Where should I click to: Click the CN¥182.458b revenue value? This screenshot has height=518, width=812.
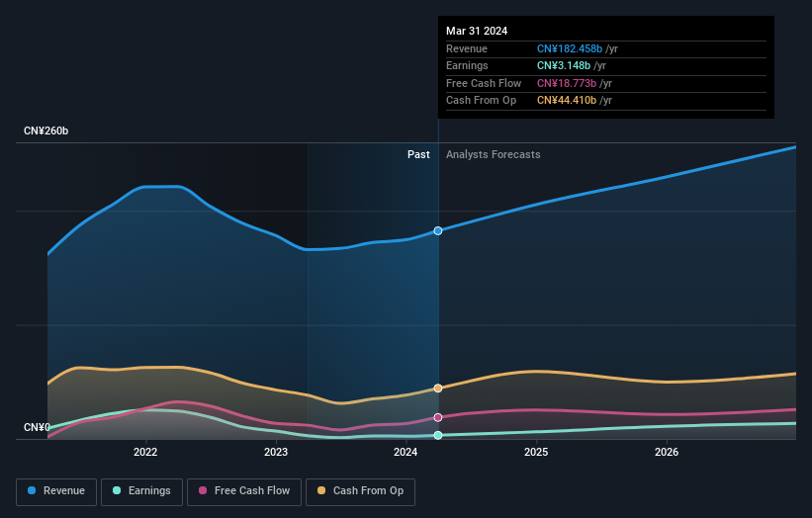pos(570,48)
